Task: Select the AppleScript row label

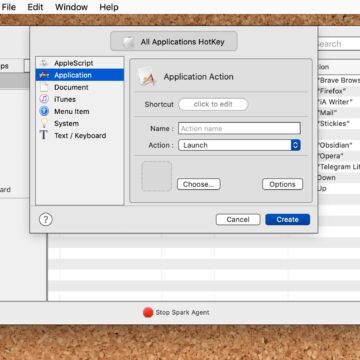Action: (74, 63)
